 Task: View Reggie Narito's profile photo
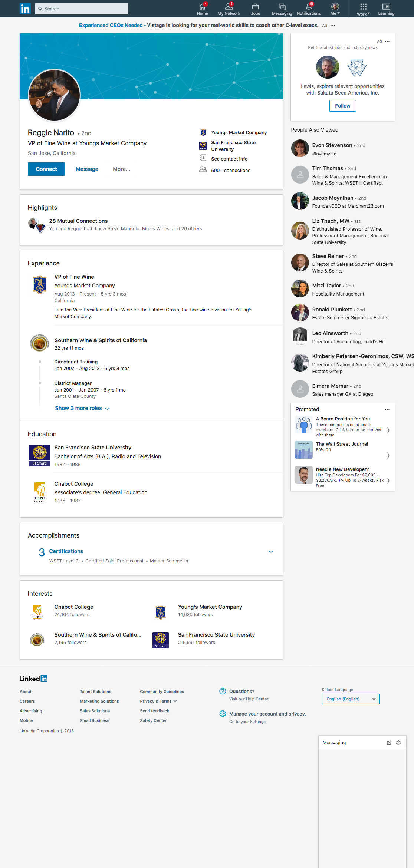pyautogui.click(x=55, y=95)
